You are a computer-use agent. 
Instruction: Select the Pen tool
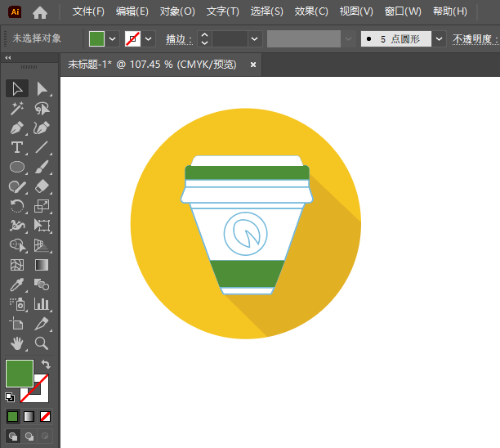[x=17, y=128]
